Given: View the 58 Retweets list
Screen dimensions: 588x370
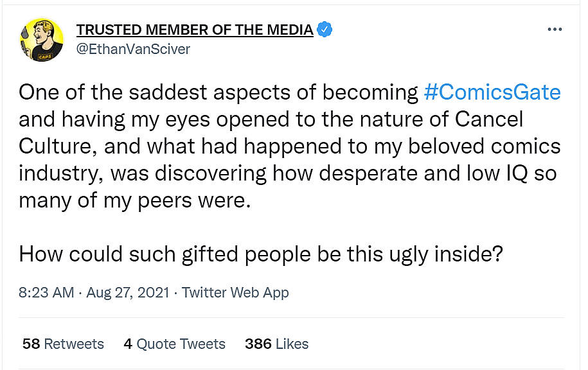Looking at the screenshot, I should [x=63, y=344].
